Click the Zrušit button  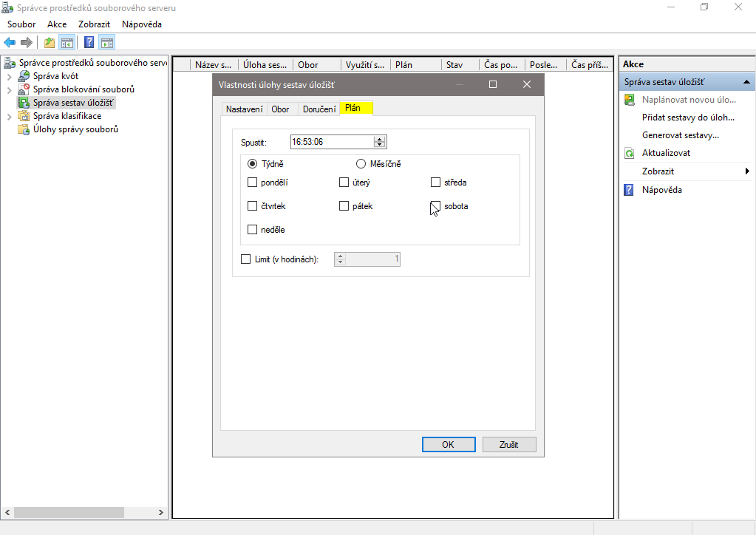pos(509,445)
